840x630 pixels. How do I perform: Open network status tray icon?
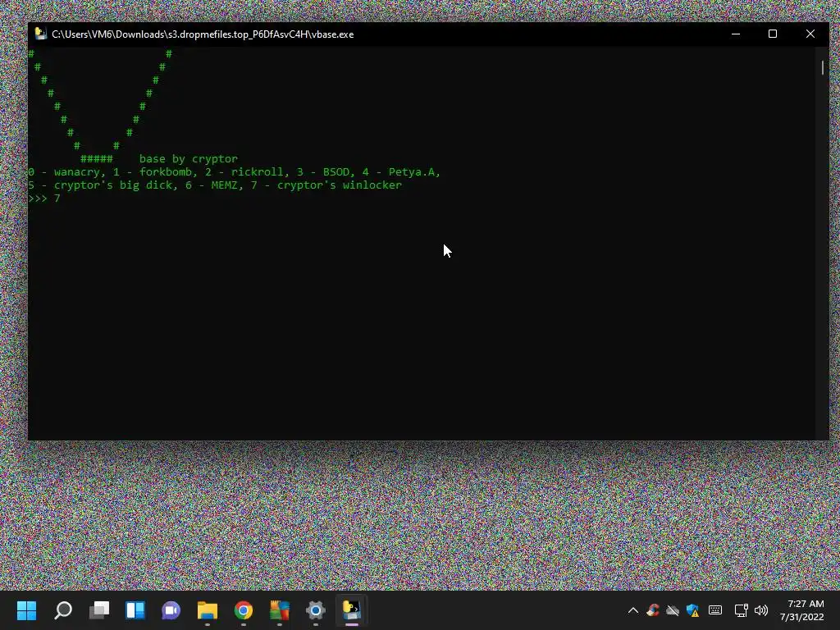[x=741, y=610]
